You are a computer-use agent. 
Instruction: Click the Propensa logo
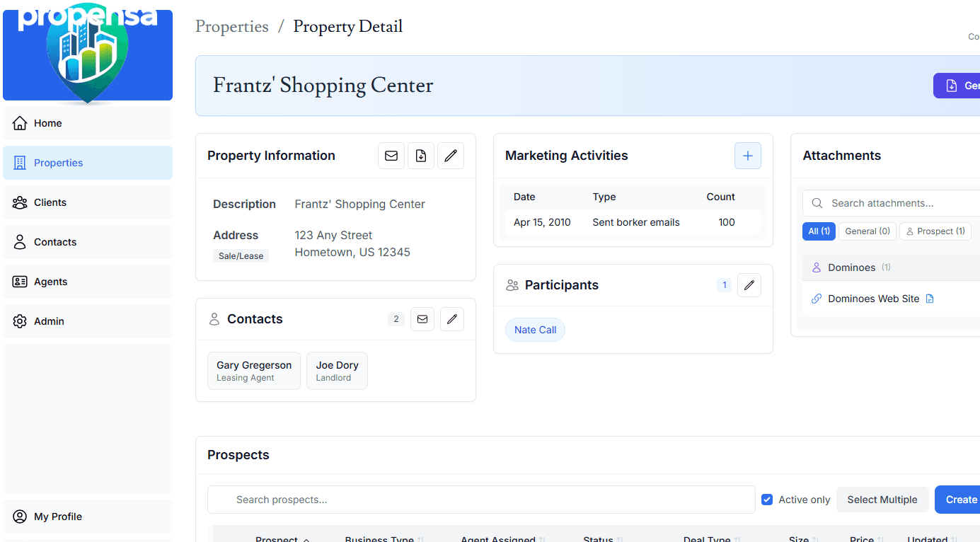[88, 54]
